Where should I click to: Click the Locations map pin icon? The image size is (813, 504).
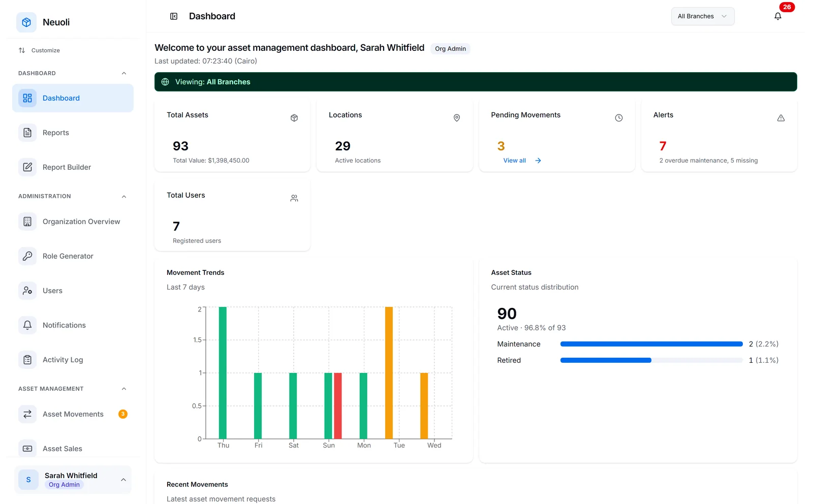point(457,118)
